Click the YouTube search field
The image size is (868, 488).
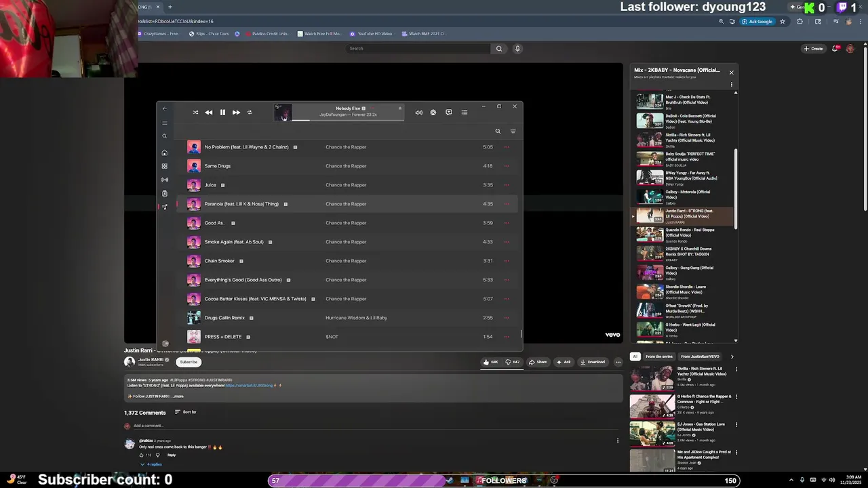pos(418,49)
